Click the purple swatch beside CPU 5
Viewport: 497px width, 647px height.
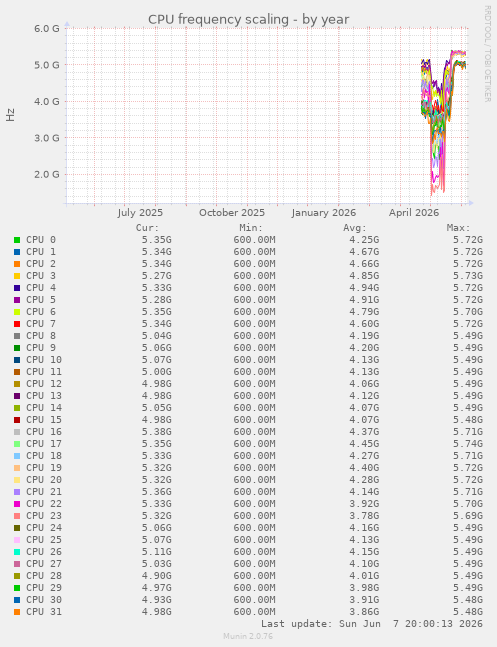17,300
